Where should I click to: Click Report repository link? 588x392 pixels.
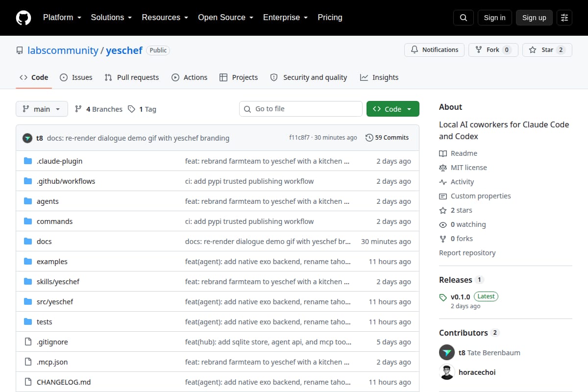(467, 253)
